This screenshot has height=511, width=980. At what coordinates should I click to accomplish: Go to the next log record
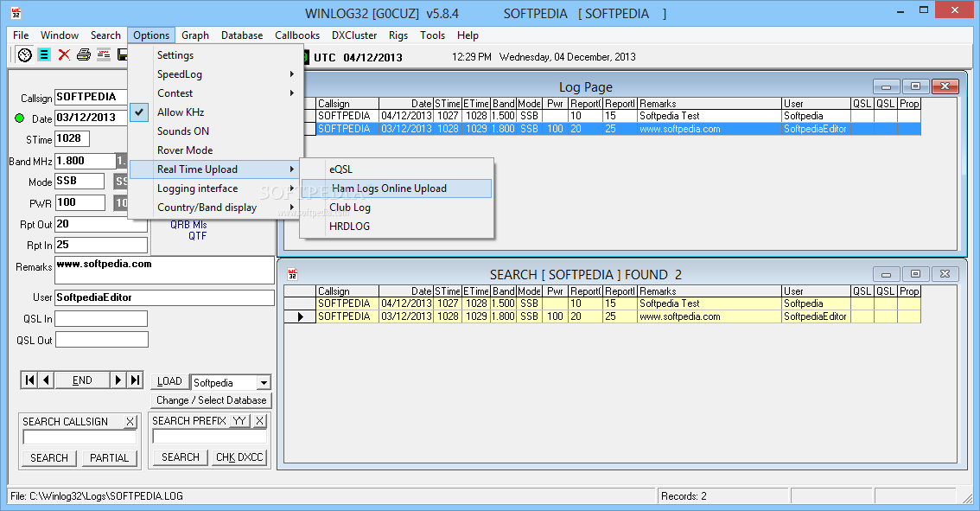[118, 380]
